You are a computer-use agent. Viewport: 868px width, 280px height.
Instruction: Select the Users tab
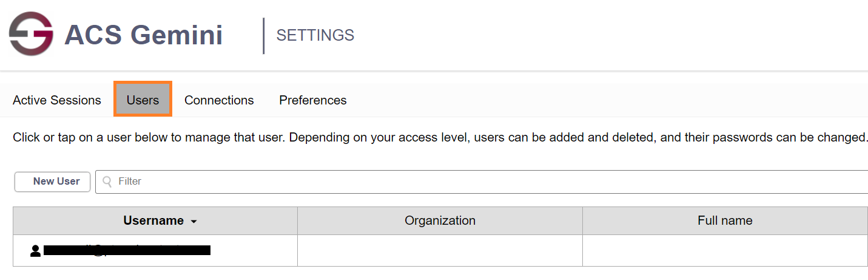tap(143, 100)
